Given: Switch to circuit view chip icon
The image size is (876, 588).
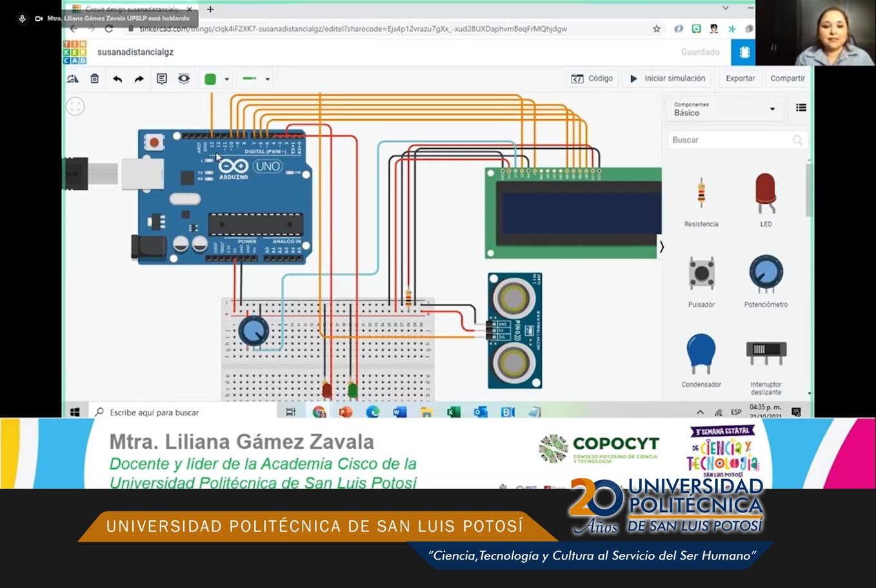Looking at the screenshot, I should click(744, 52).
